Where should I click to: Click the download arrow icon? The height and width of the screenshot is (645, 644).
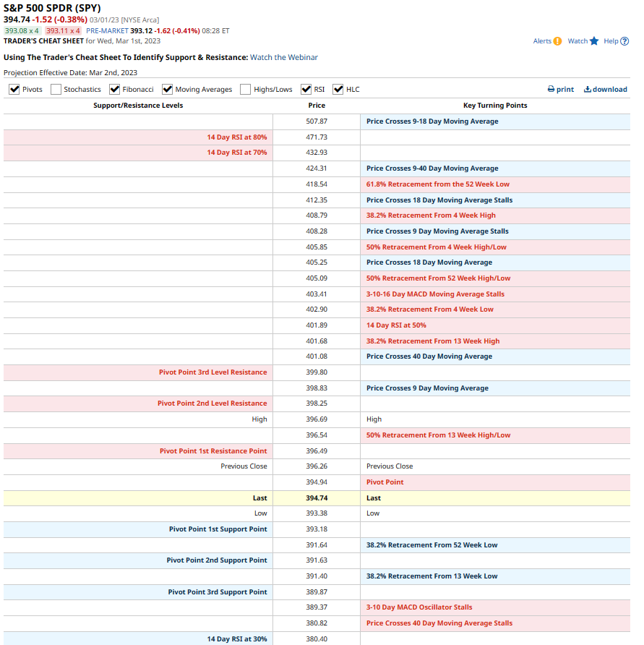[x=588, y=89]
